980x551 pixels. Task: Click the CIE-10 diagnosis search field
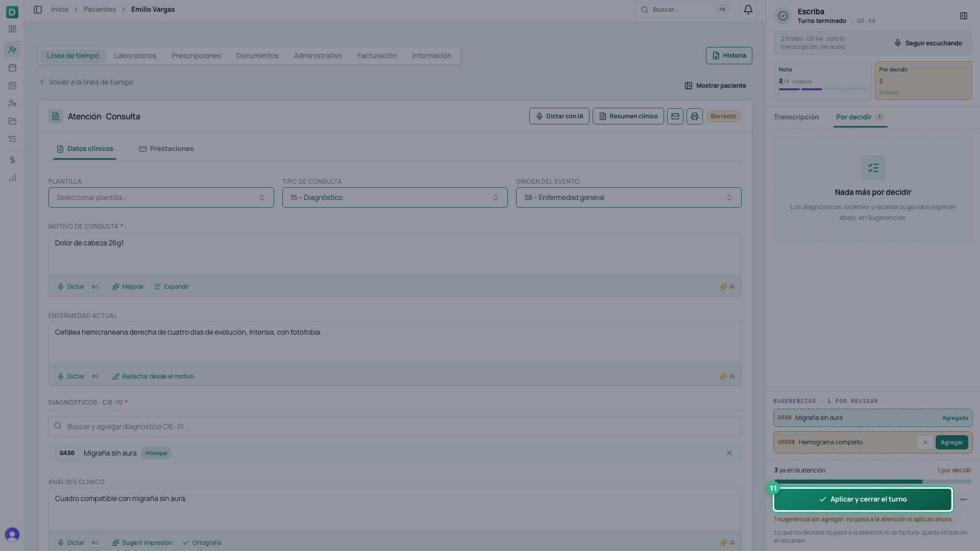[395, 427]
